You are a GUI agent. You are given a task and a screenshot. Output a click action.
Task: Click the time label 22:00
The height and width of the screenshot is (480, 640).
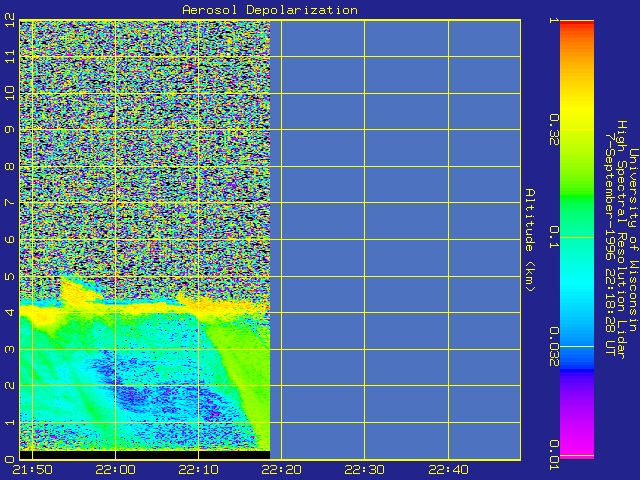(x=116, y=470)
